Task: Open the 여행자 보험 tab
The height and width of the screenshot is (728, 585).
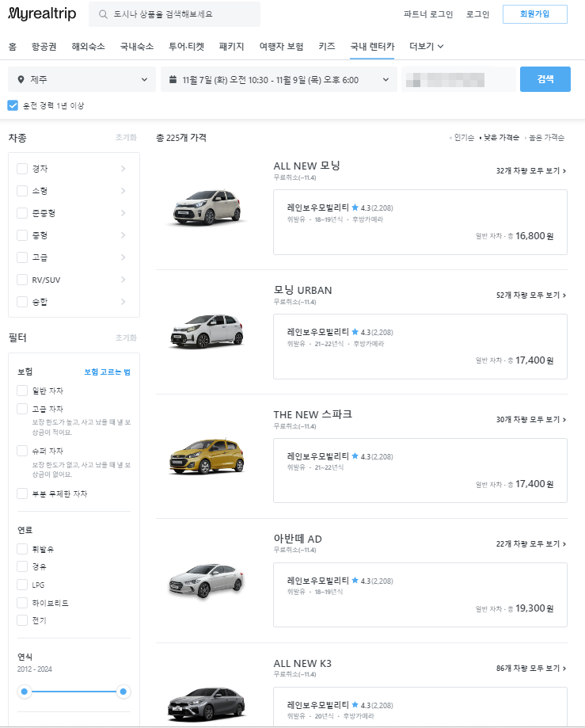Action: point(281,47)
